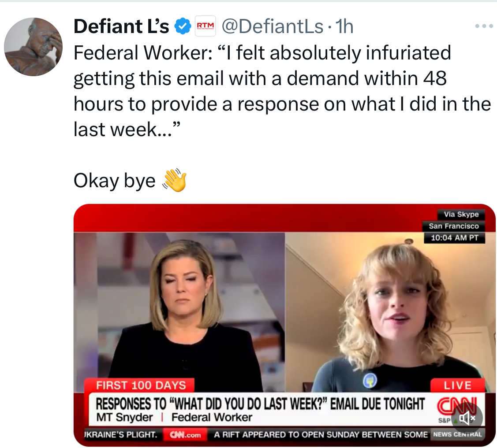The image size is (497, 448).
Task: Click the 1h post timestamp
Action: click(x=344, y=27)
